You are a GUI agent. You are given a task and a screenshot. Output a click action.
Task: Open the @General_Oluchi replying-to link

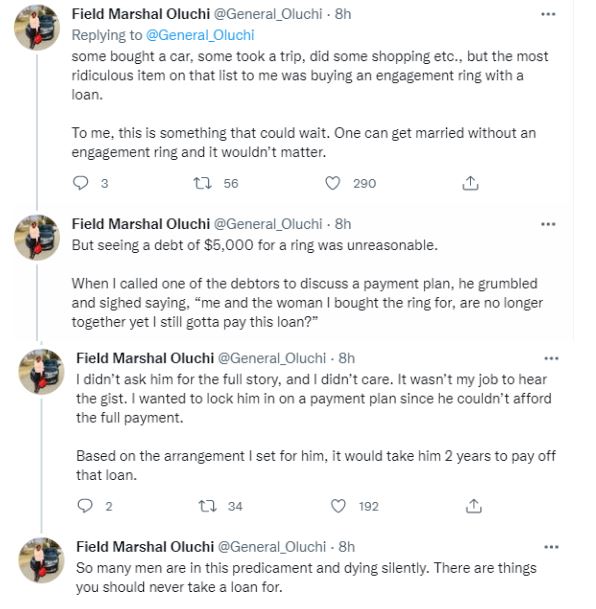click(200, 35)
